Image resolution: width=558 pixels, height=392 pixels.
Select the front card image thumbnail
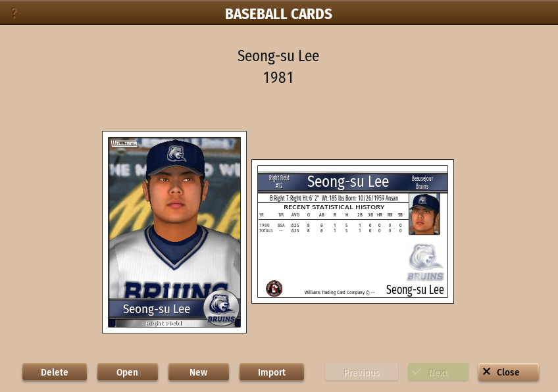(174, 232)
